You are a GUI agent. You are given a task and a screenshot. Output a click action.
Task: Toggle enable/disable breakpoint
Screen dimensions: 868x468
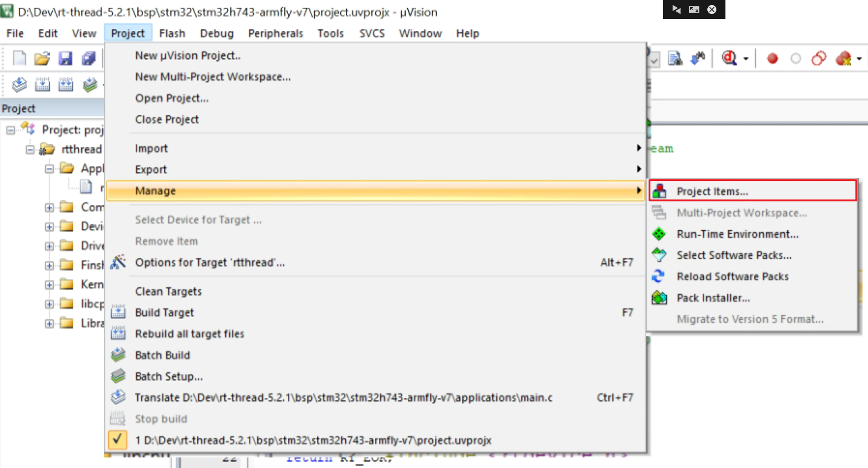tap(795, 58)
